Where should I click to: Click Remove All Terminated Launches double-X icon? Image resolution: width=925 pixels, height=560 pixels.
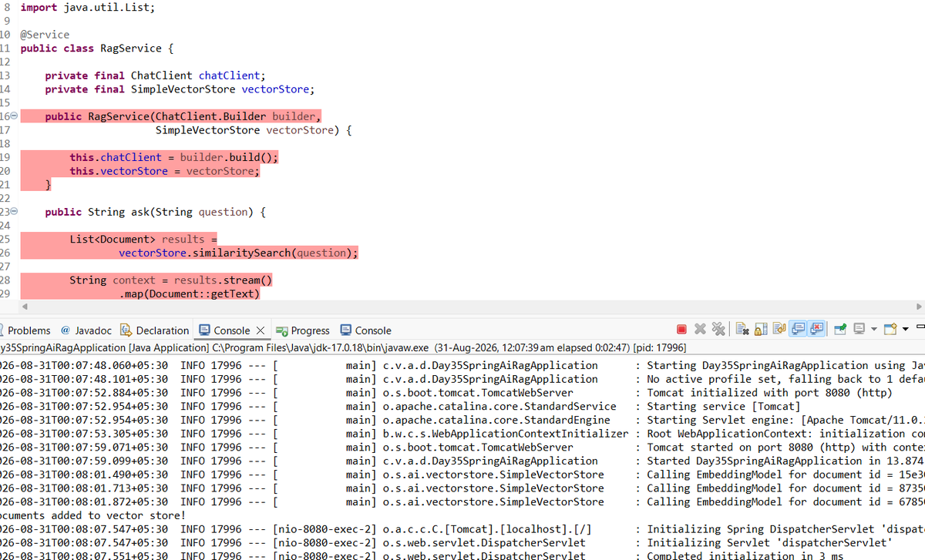718,330
